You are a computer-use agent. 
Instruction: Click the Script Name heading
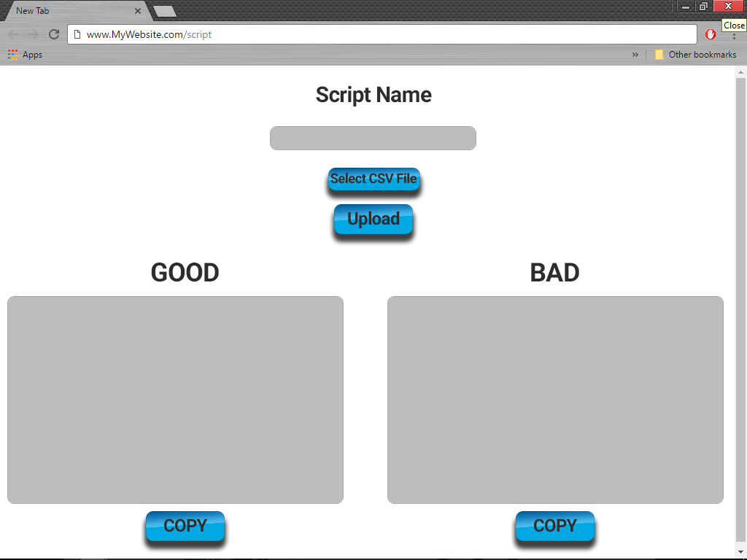coord(373,95)
